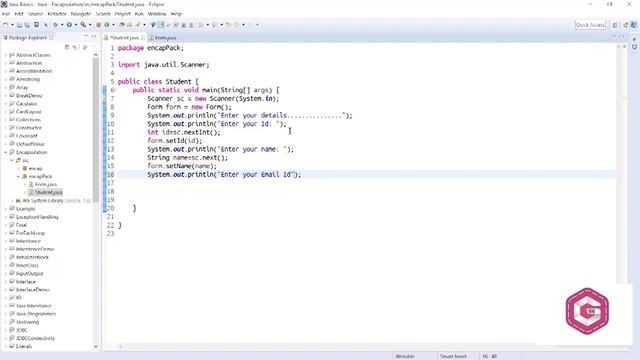Open the New wizard dropdown arrow
640x360 pixels.
(12, 25)
